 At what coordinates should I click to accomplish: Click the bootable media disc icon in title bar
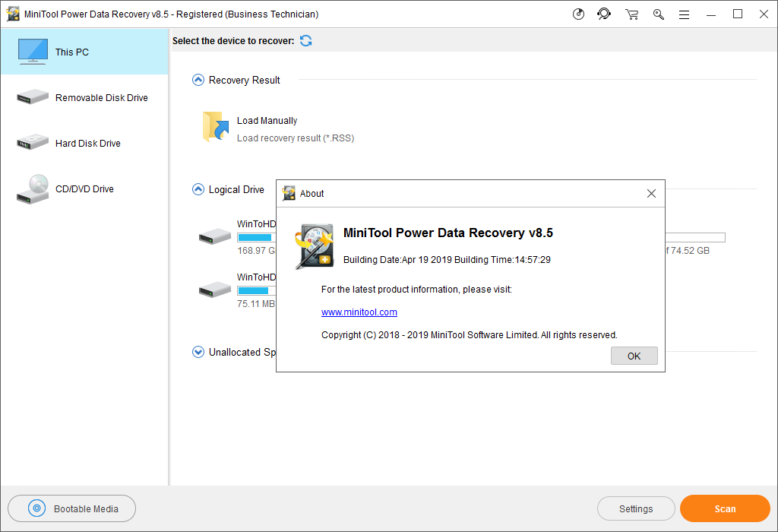tap(578, 14)
